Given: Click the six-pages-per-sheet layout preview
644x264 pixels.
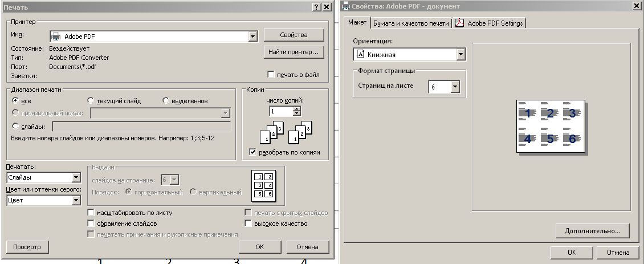Looking at the screenshot, I should (551, 125).
